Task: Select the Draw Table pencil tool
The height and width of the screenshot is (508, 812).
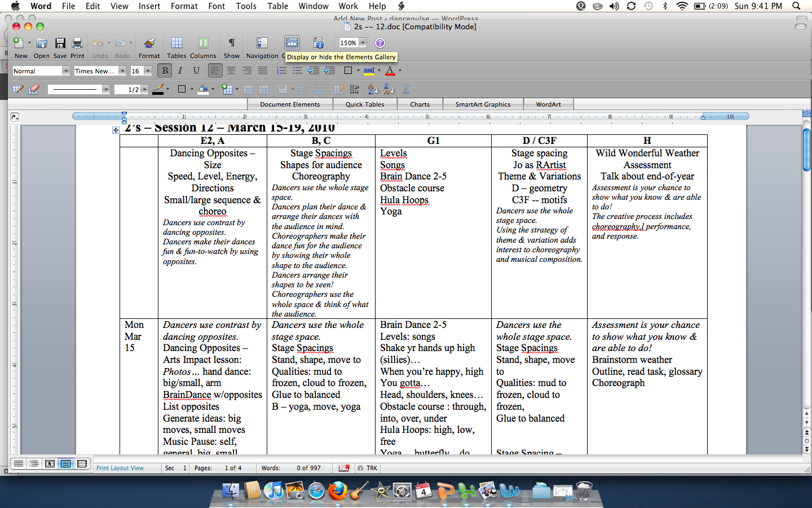Action: [x=17, y=89]
